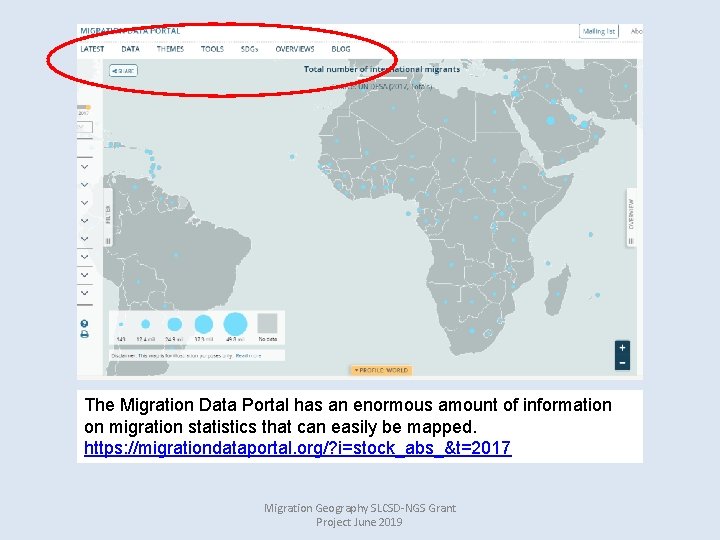Click the help question mark icon
720x540 pixels.
tap(84, 324)
